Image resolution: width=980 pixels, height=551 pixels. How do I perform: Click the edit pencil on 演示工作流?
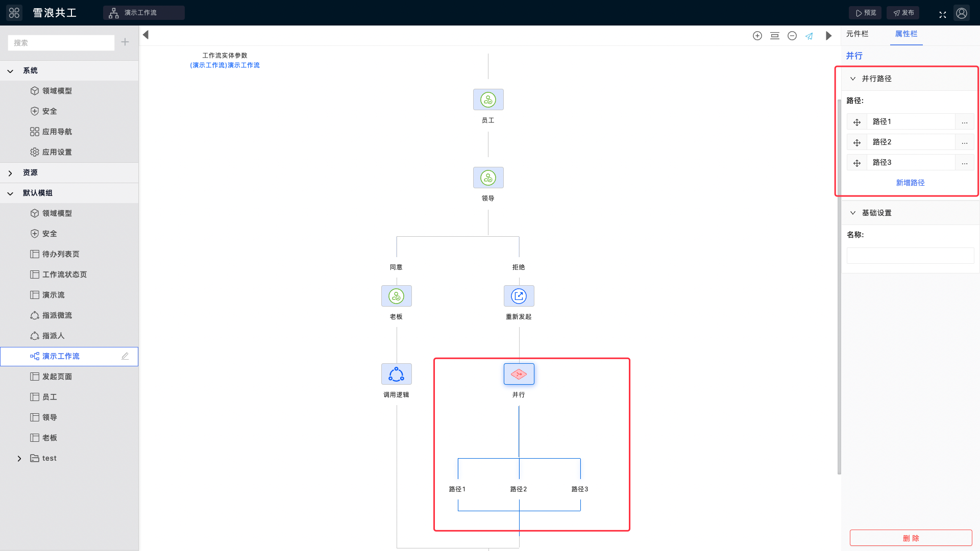point(125,356)
